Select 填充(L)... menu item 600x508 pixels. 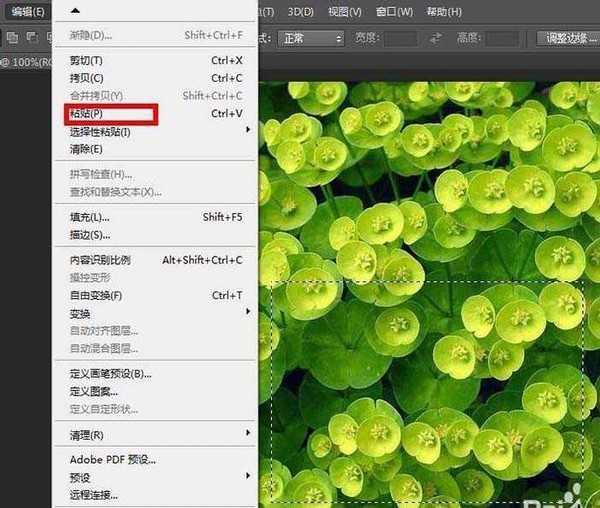pos(90,217)
